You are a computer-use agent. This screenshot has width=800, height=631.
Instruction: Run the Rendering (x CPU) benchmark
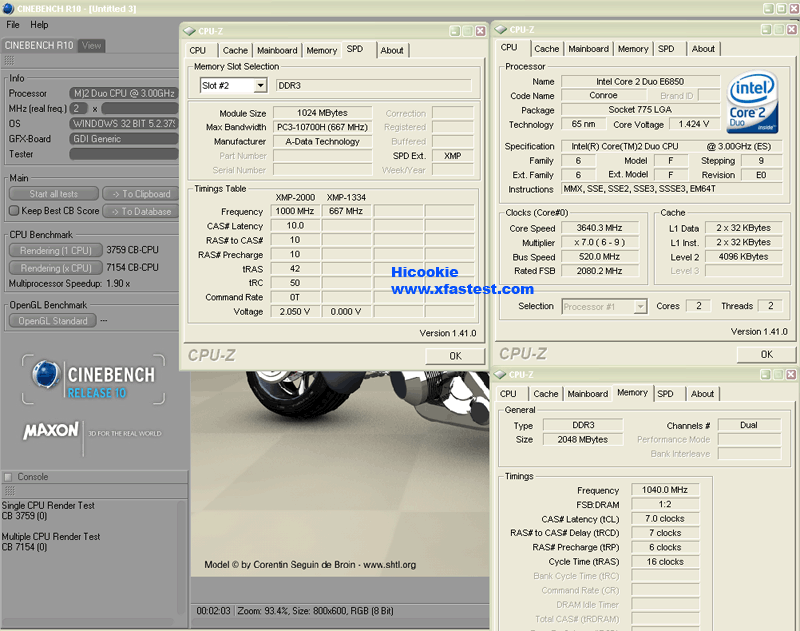pos(56,268)
